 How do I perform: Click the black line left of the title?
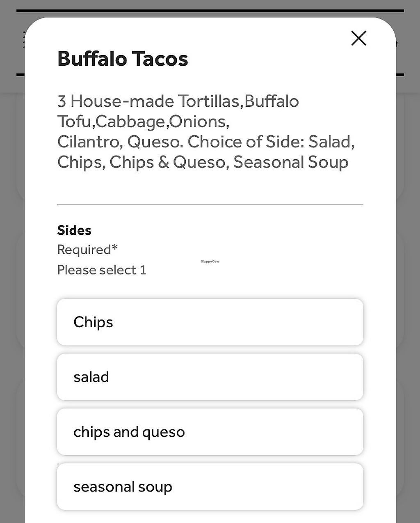point(21,75)
